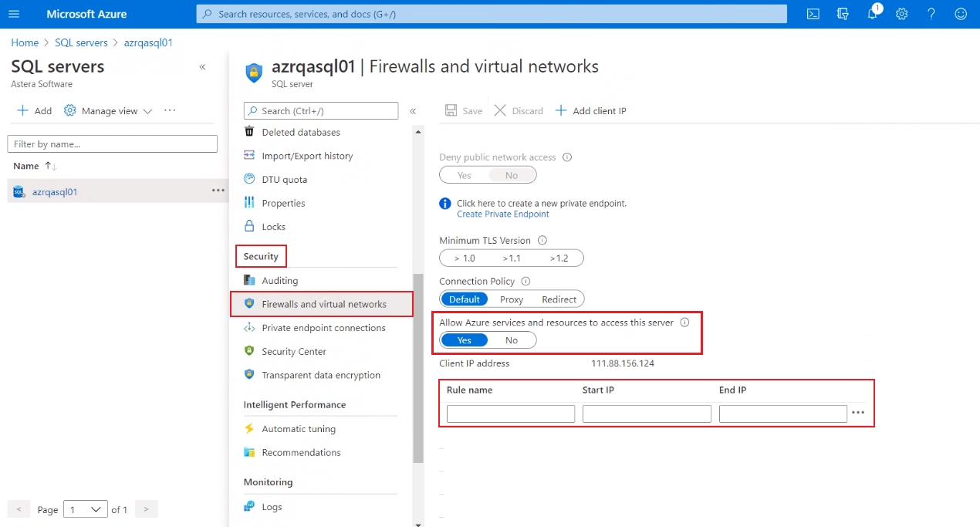Click the End IP input field
This screenshot has height=527, width=980.
pos(783,414)
